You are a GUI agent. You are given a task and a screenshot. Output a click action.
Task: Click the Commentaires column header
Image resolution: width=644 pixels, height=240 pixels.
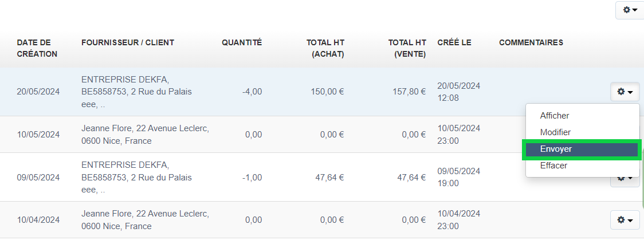tap(531, 42)
